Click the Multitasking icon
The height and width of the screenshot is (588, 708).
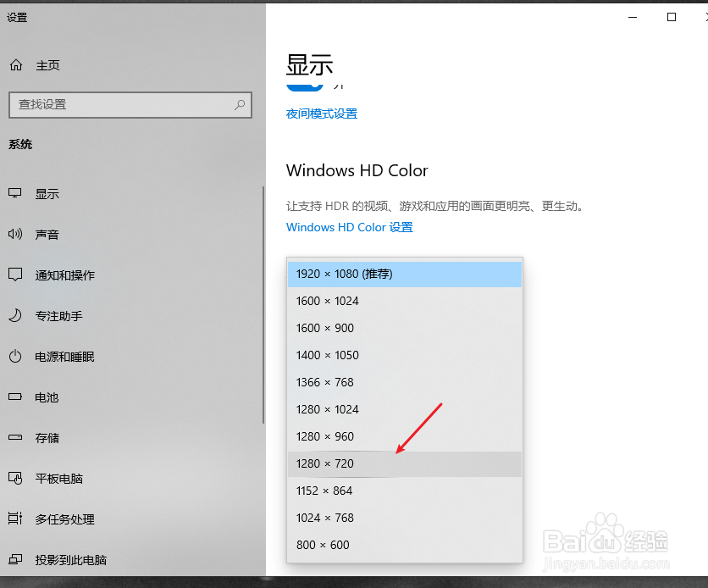tap(15, 519)
